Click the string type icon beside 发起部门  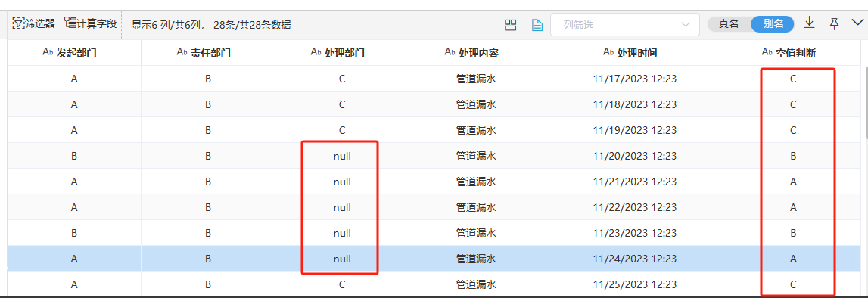tap(48, 52)
